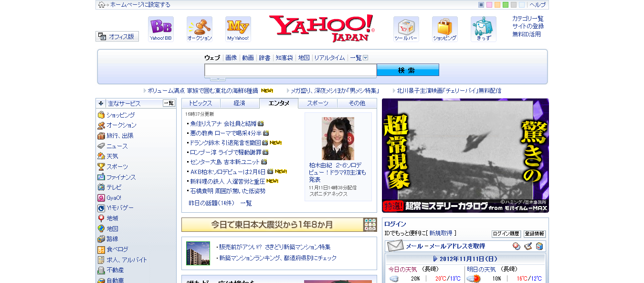Screen dimensions: 644x283
Task: Click into the search text field
Action: (291, 70)
